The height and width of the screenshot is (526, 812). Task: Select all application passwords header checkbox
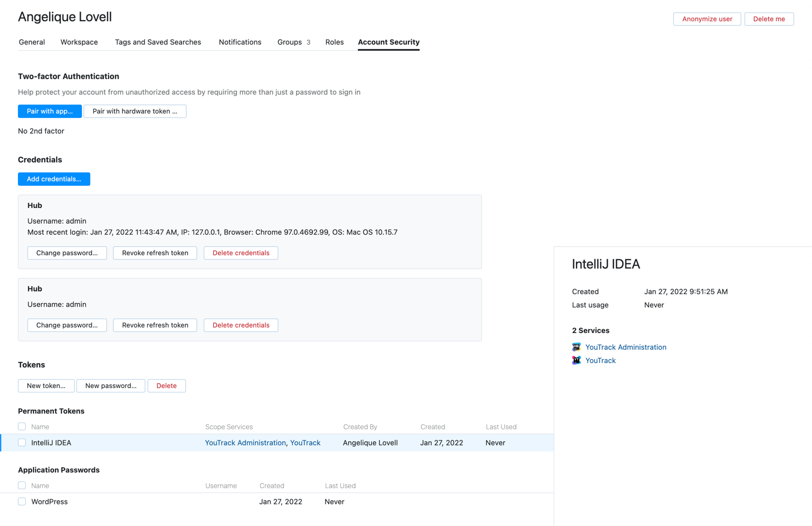(22, 485)
